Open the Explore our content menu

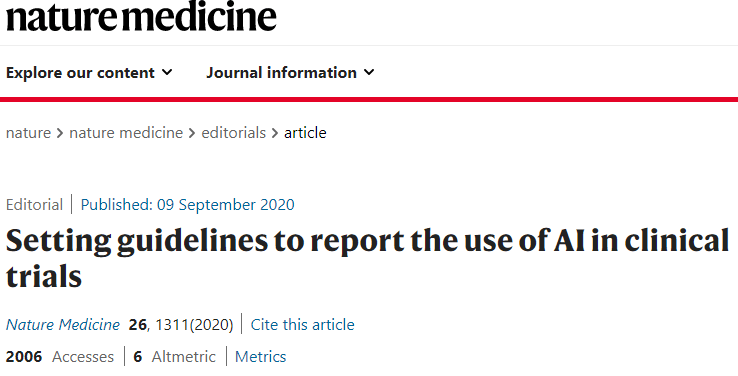click(89, 73)
